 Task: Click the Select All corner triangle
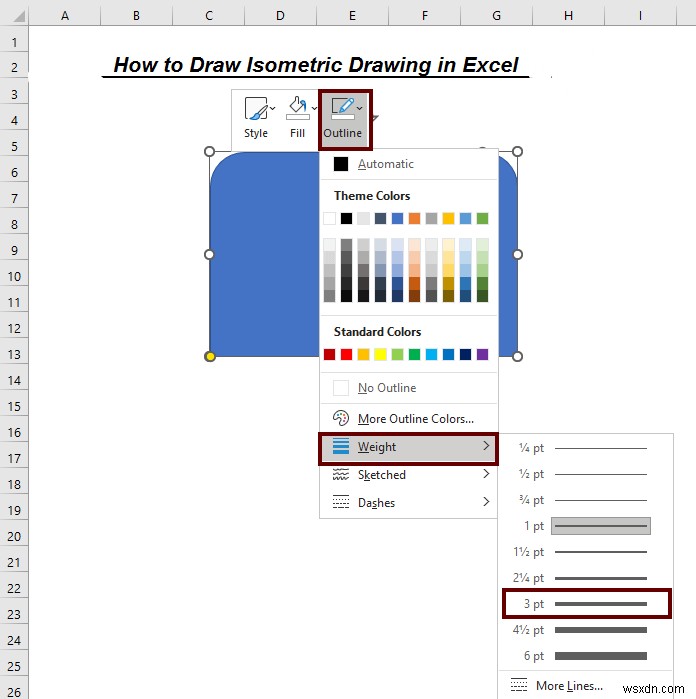pyautogui.click(x=18, y=17)
